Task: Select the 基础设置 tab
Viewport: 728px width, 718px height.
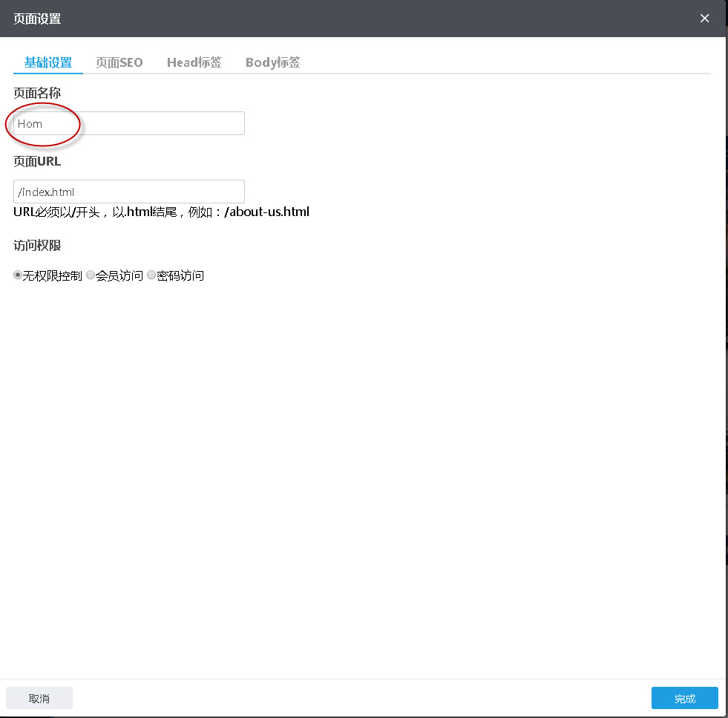Action: point(47,62)
